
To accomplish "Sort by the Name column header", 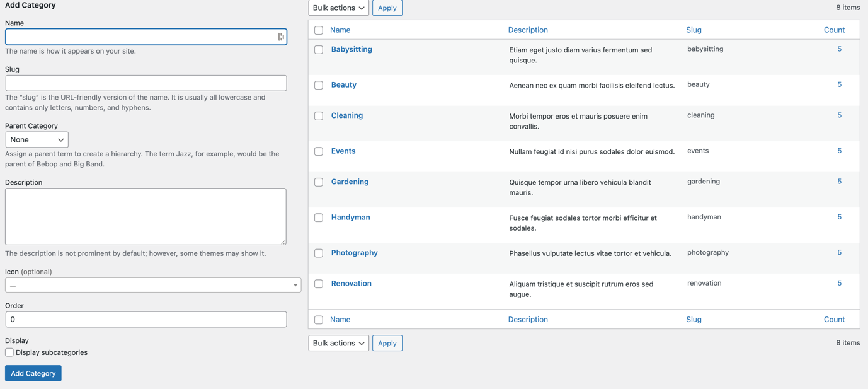I will [340, 30].
